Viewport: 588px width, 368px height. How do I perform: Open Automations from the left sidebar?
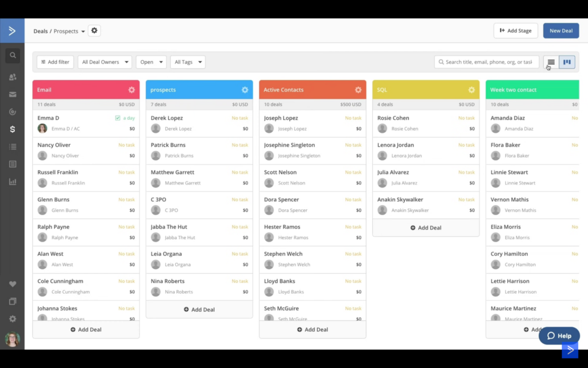(x=13, y=112)
